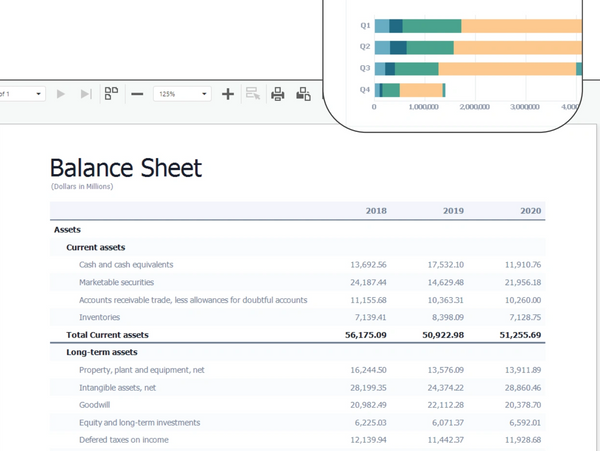Go to the next page
Screen dimensions: 600x451
(x=61, y=94)
